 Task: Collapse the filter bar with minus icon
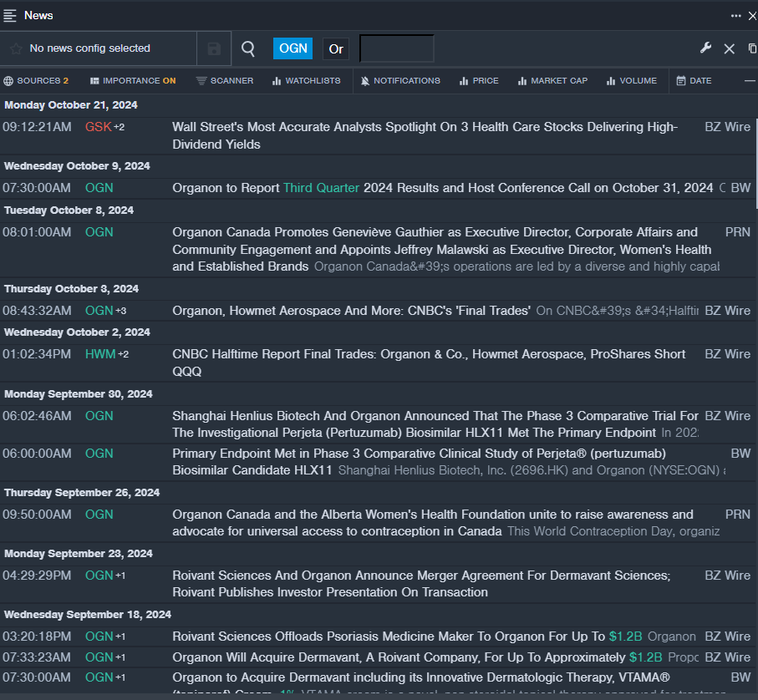tap(750, 81)
